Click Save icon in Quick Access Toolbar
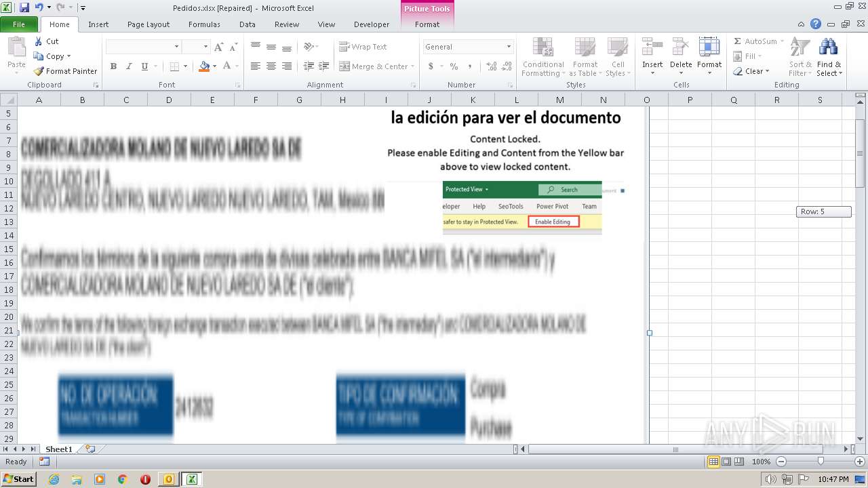Viewport: 868px width, 488px height. coord(24,7)
